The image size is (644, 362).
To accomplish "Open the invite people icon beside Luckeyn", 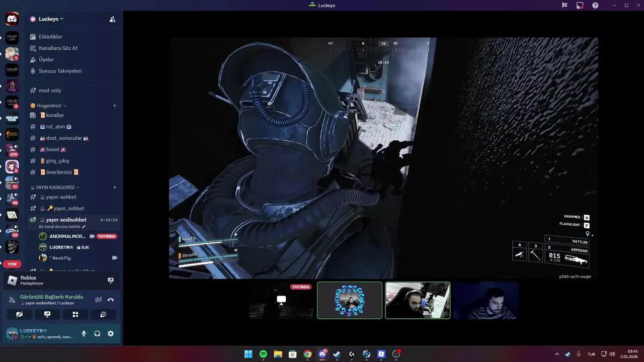I will (x=112, y=19).
